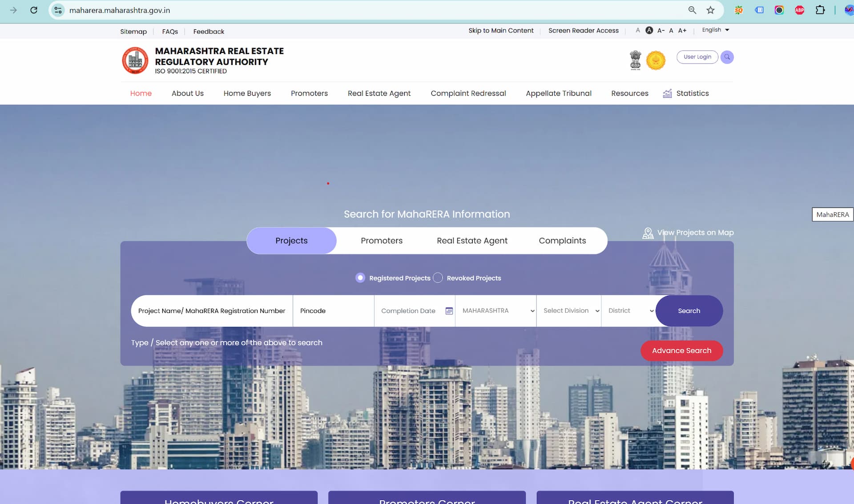This screenshot has height=504, width=854.
Task: Open site information icon in address bar
Action: click(x=58, y=10)
